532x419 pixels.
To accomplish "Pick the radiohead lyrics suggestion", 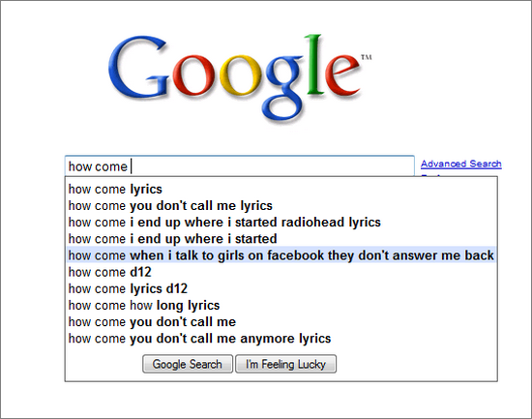I will [x=281, y=223].
